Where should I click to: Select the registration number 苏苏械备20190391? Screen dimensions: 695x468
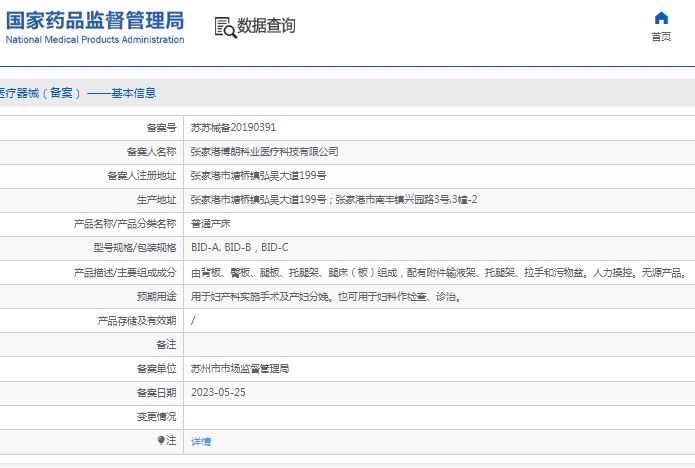(233, 128)
